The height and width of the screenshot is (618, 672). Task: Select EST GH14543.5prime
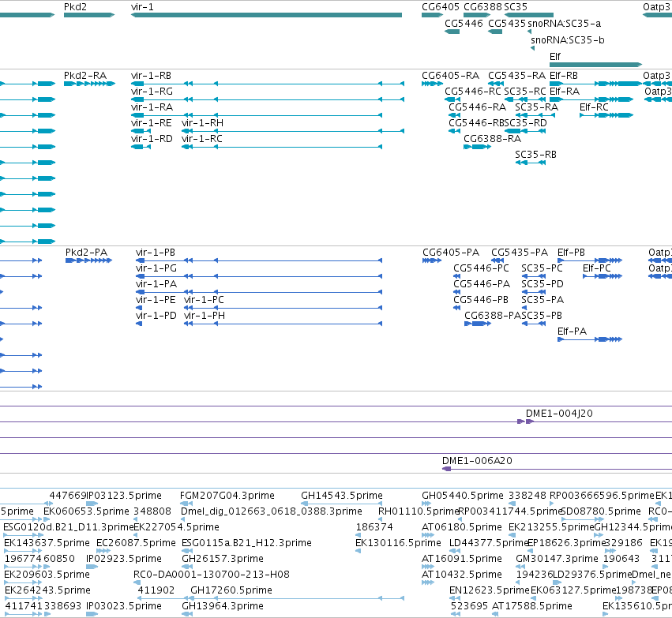click(x=342, y=496)
